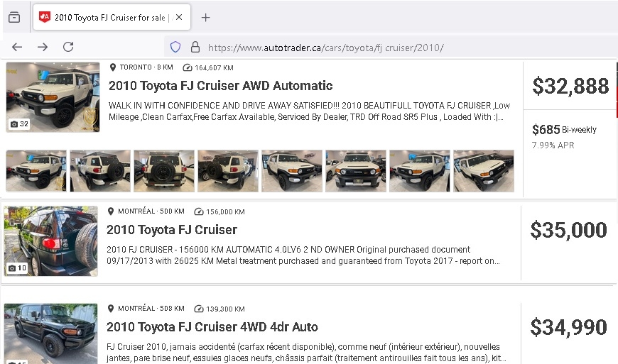Open the 2010 Toyota FJ Cruiser 4WD 4dr Auto listing
618x364 pixels.
point(212,326)
